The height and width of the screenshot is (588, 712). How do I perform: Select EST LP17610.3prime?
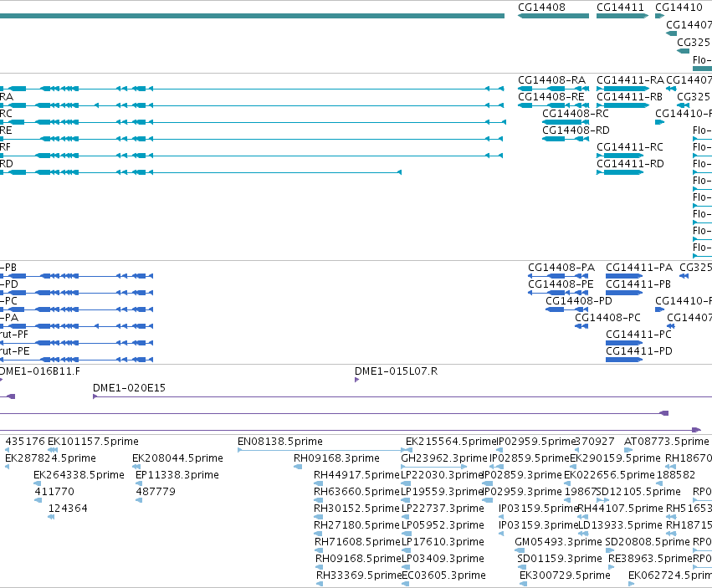point(406,550)
